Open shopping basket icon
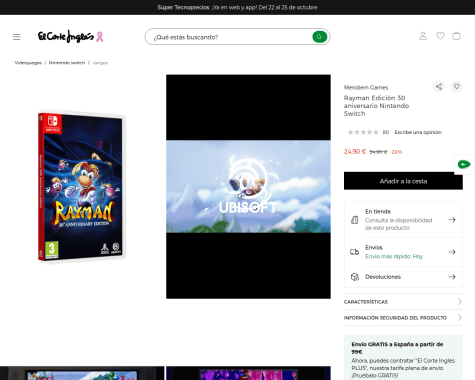The width and height of the screenshot is (475, 380). coord(456,36)
